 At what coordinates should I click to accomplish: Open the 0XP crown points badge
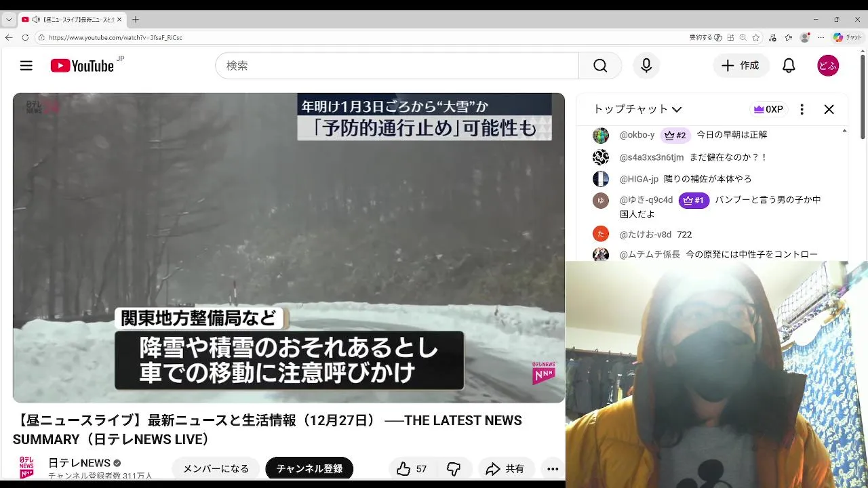[x=768, y=109]
